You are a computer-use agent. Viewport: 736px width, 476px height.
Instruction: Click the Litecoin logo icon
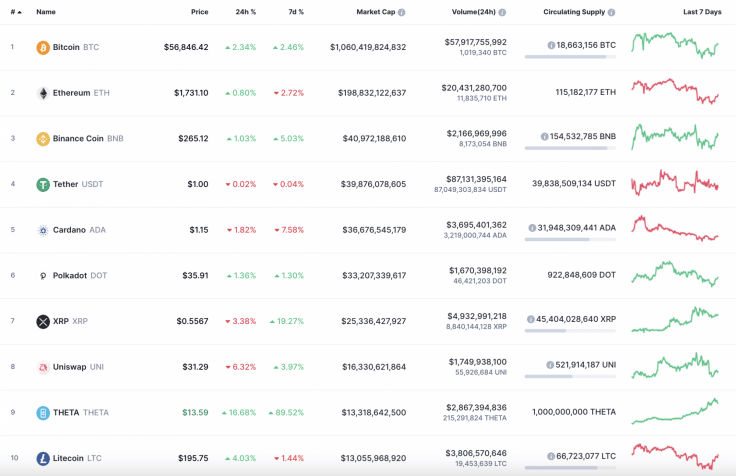pyautogui.click(x=43, y=458)
